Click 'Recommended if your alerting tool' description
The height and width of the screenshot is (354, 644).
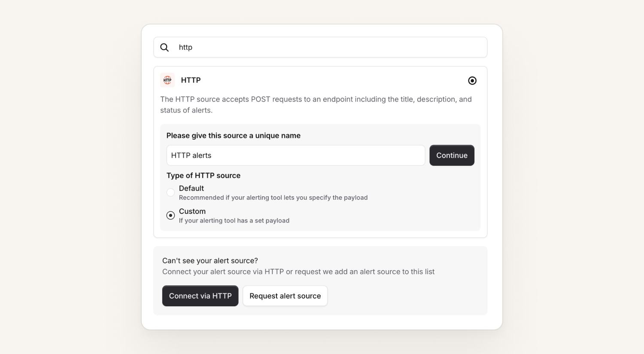273,198
